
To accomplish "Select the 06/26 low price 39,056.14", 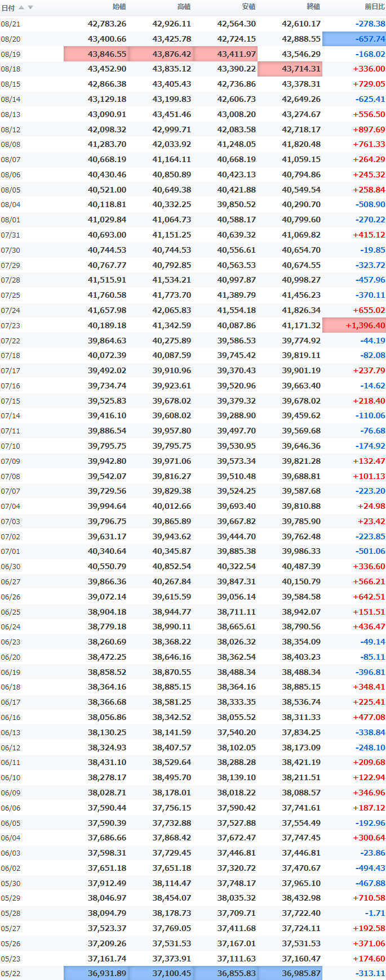I will 237,597.
